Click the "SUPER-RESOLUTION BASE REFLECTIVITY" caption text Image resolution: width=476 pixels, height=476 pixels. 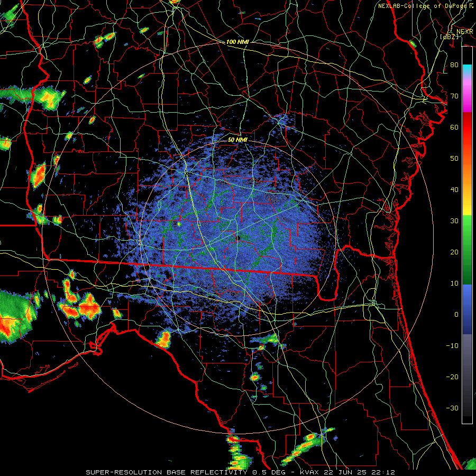(x=167, y=472)
